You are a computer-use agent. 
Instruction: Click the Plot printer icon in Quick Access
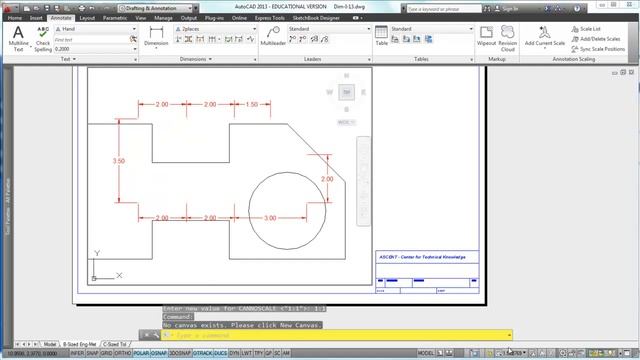81,8
